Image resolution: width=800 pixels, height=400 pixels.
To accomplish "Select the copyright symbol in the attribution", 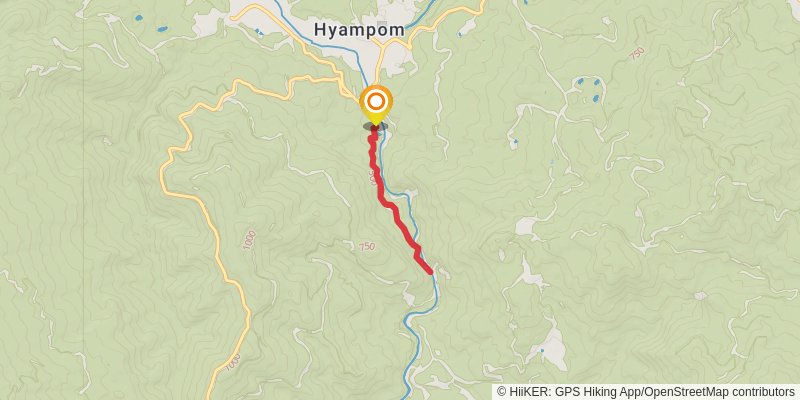I will 502,392.
